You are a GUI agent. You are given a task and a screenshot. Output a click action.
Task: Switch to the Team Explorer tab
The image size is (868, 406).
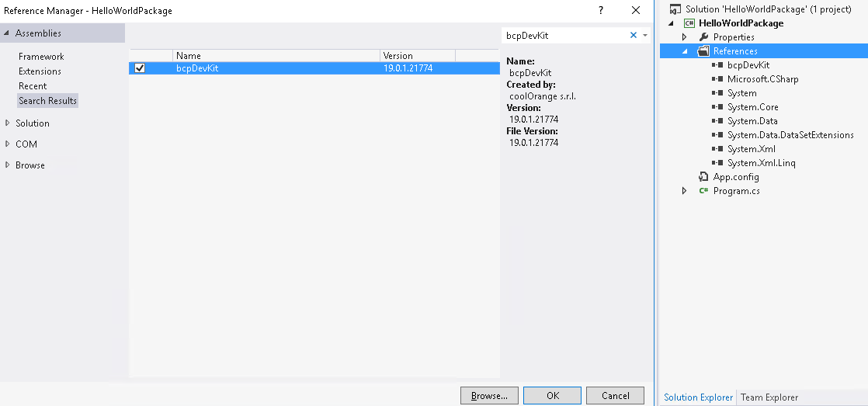pyautogui.click(x=769, y=397)
